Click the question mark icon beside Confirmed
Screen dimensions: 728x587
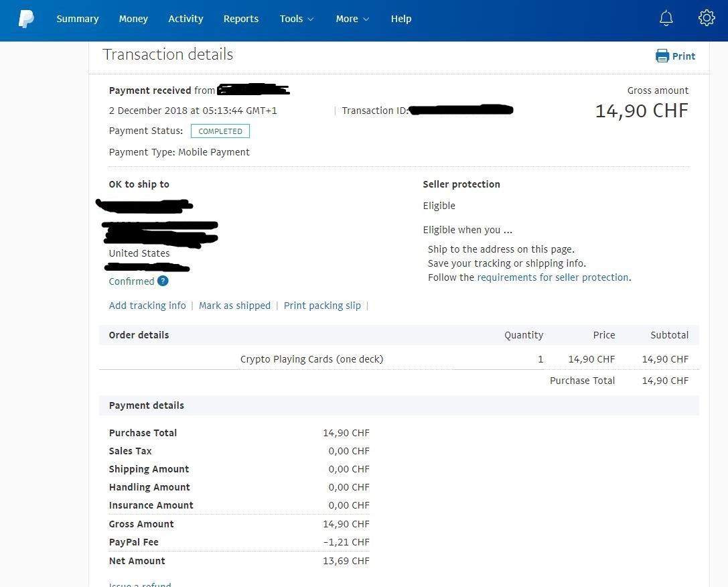[163, 281]
